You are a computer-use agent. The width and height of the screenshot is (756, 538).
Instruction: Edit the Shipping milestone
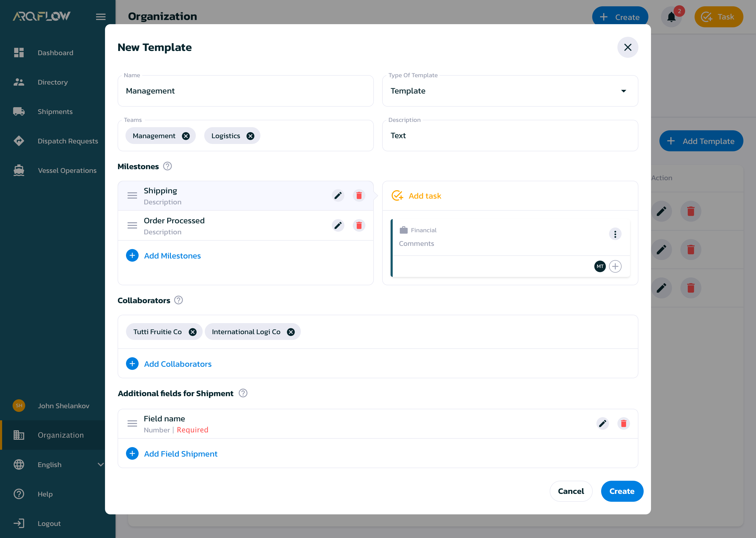[338, 195]
